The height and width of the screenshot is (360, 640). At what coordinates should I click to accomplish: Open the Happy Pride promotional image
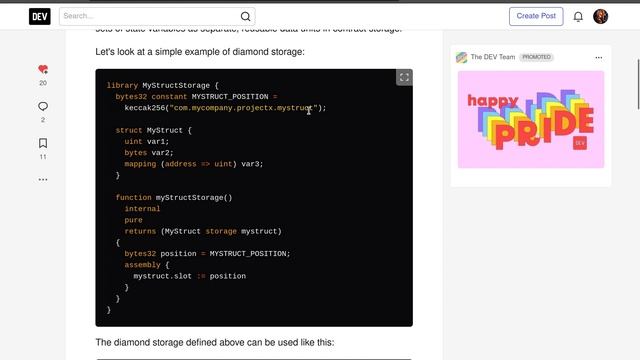pos(531,119)
